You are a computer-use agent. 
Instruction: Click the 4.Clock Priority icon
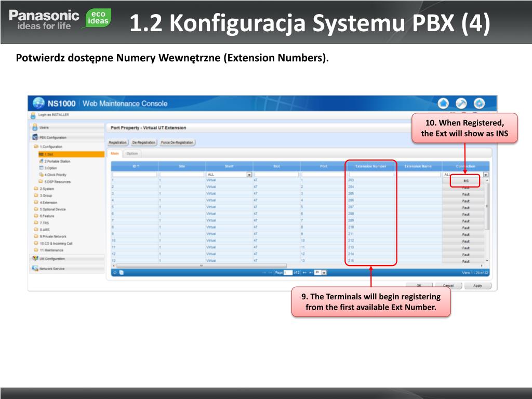point(42,175)
